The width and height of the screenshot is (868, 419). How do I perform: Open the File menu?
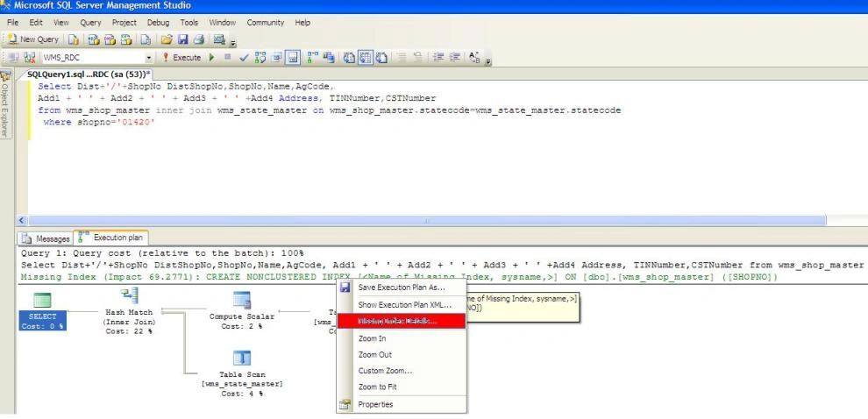tap(13, 23)
